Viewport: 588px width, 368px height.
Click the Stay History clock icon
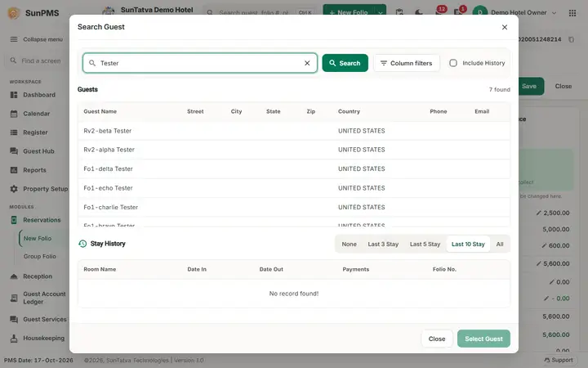[82, 244]
